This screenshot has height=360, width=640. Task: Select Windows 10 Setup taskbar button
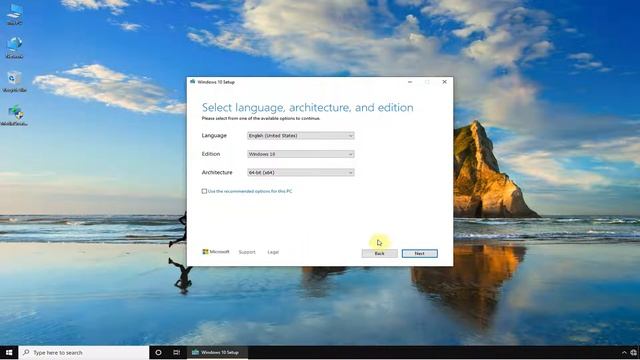pyautogui.click(x=217, y=352)
